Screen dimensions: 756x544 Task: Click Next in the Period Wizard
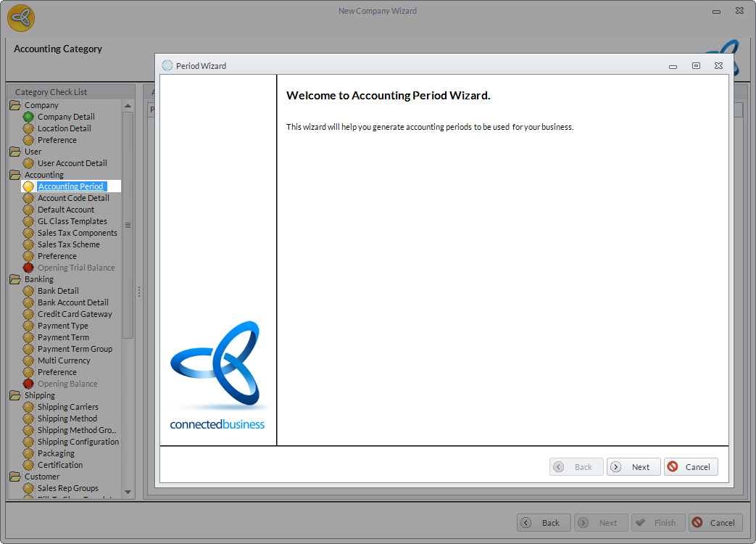[x=634, y=467]
